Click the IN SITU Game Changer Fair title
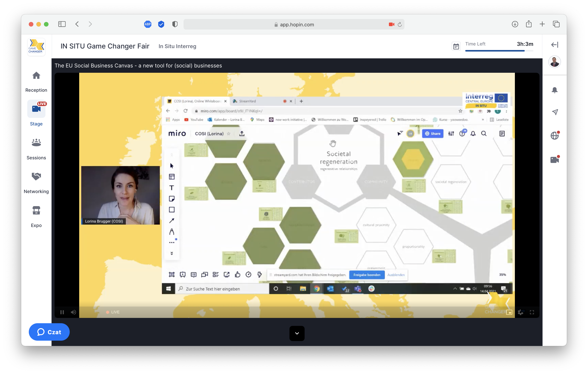The image size is (588, 374). 105,46
